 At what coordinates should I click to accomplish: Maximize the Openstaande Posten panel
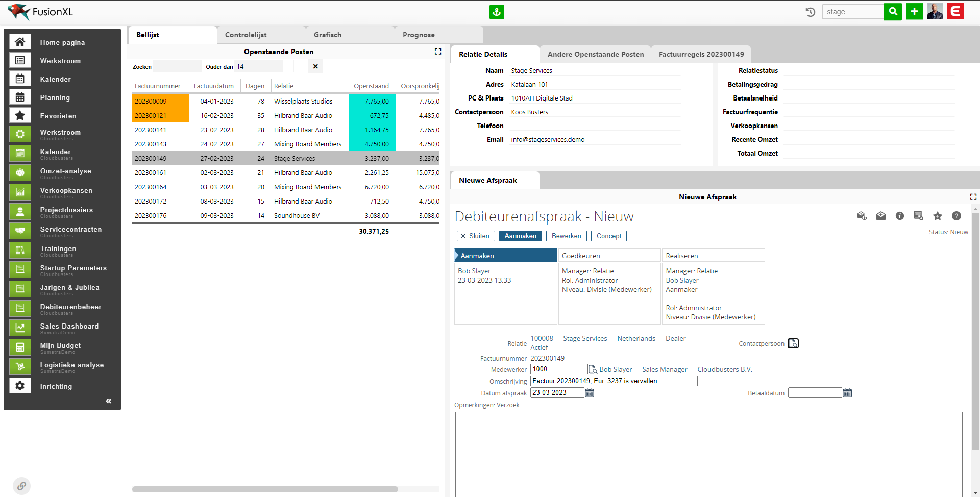point(438,52)
